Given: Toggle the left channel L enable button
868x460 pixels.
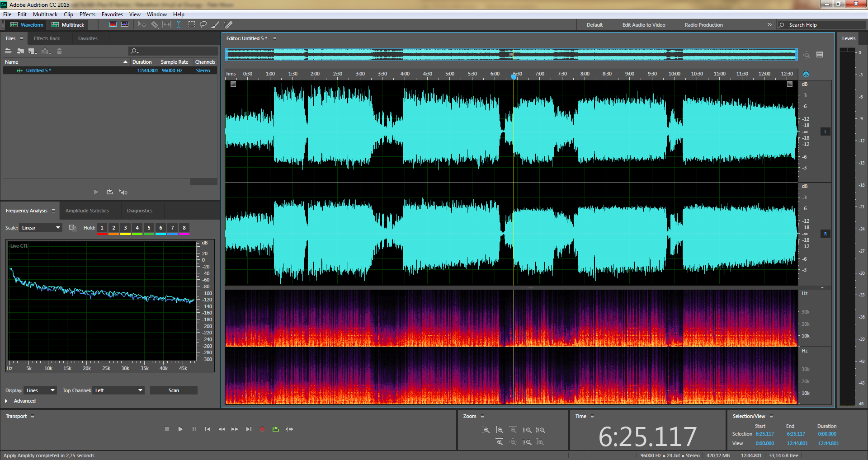Looking at the screenshot, I should 826,132.
